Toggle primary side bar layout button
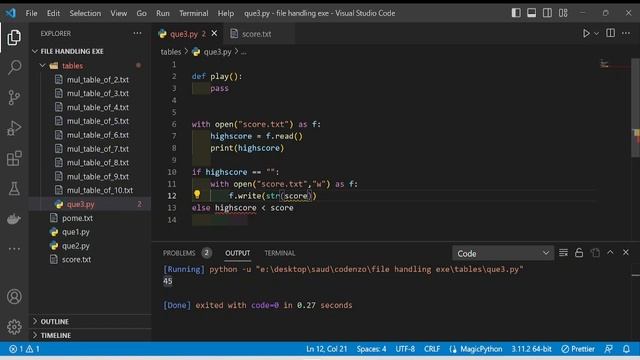640x360 pixels. click(x=516, y=13)
